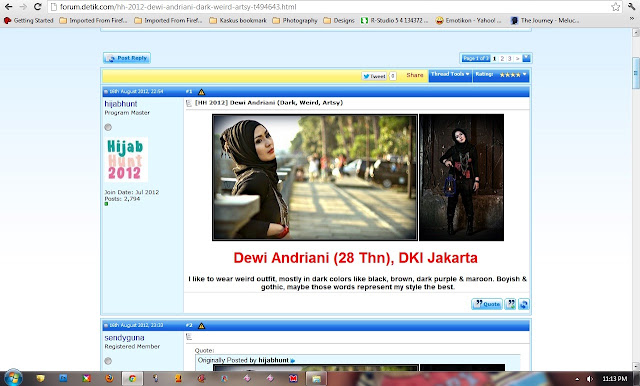Open Firefox from the taskbar
640x386 pixels.
(x=109, y=379)
